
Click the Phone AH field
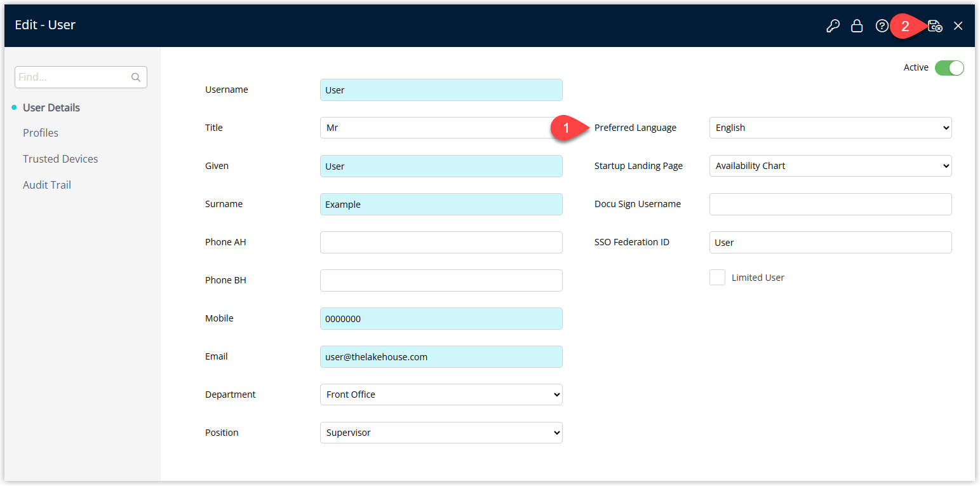click(x=441, y=242)
